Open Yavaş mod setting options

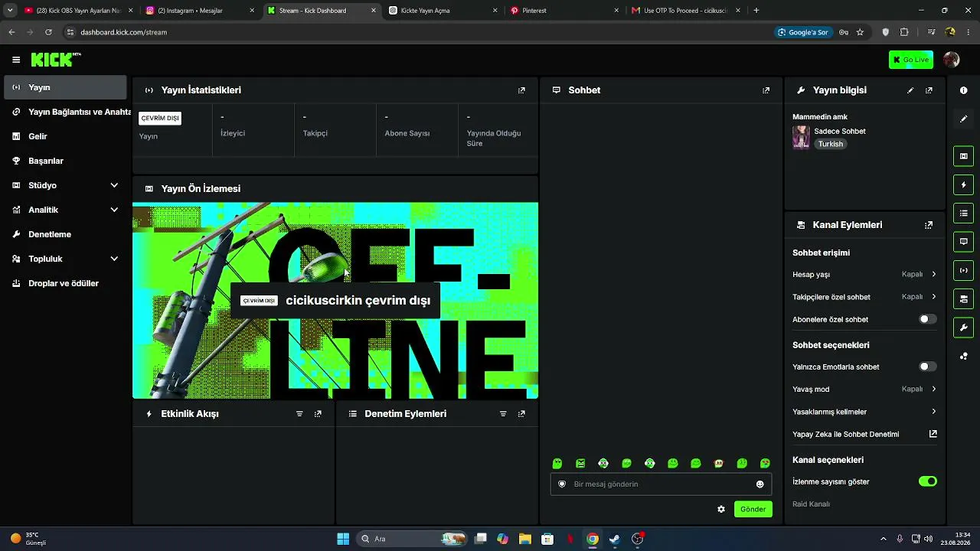click(864, 389)
